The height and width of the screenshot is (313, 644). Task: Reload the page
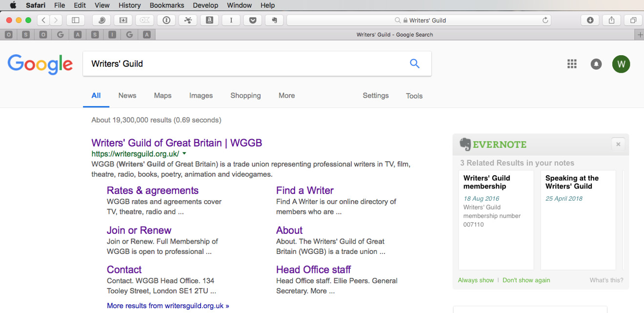coord(545,20)
